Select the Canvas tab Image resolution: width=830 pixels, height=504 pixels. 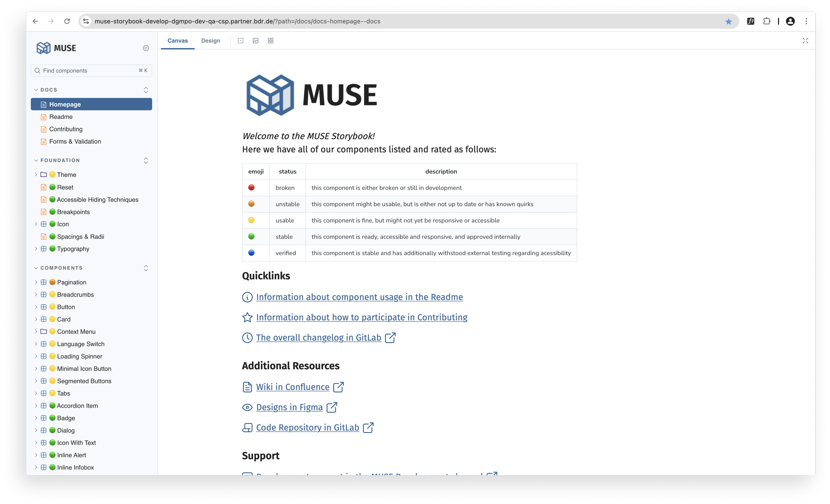(178, 41)
